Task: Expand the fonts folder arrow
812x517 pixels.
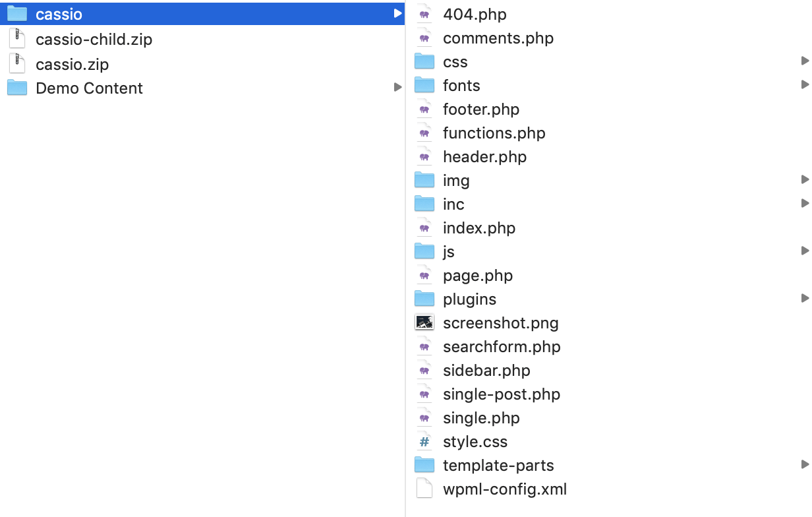Action: tap(805, 85)
